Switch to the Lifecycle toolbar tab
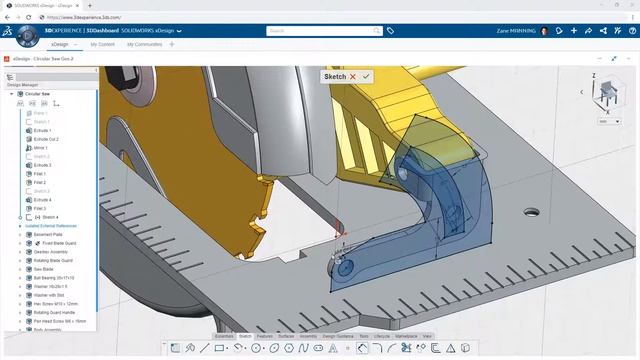This screenshot has width=640, height=360. [x=382, y=336]
